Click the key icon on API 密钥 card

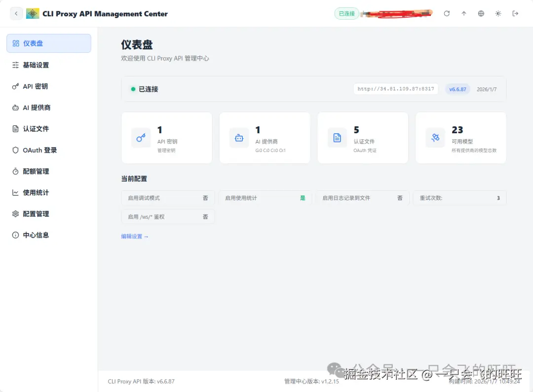point(141,138)
